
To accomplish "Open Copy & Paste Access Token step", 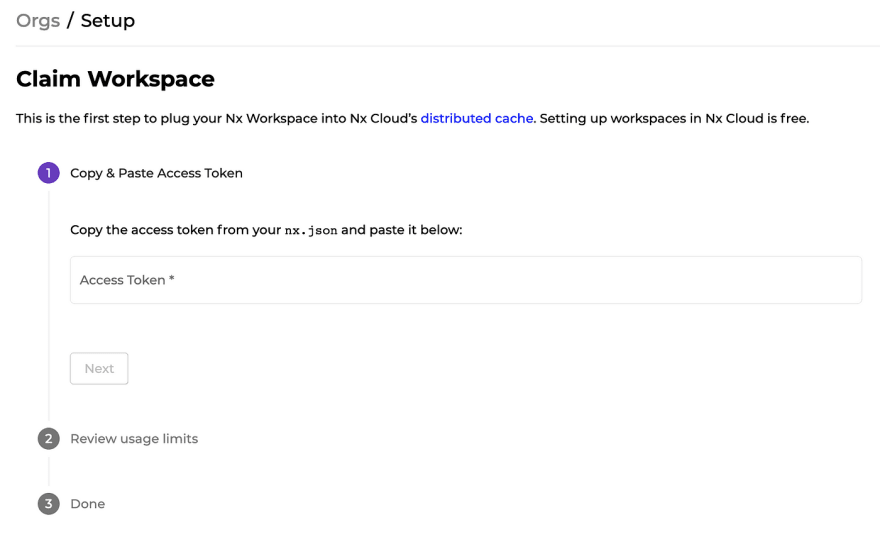I will (157, 173).
